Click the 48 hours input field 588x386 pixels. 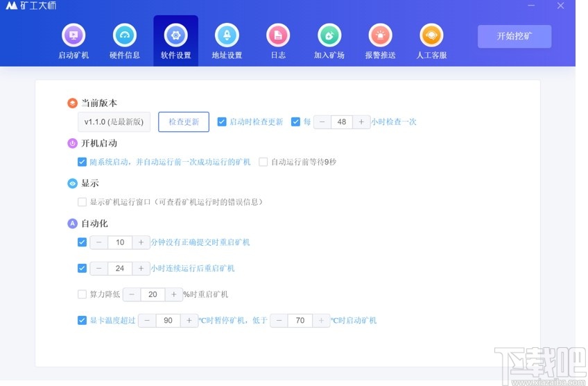pyautogui.click(x=342, y=121)
